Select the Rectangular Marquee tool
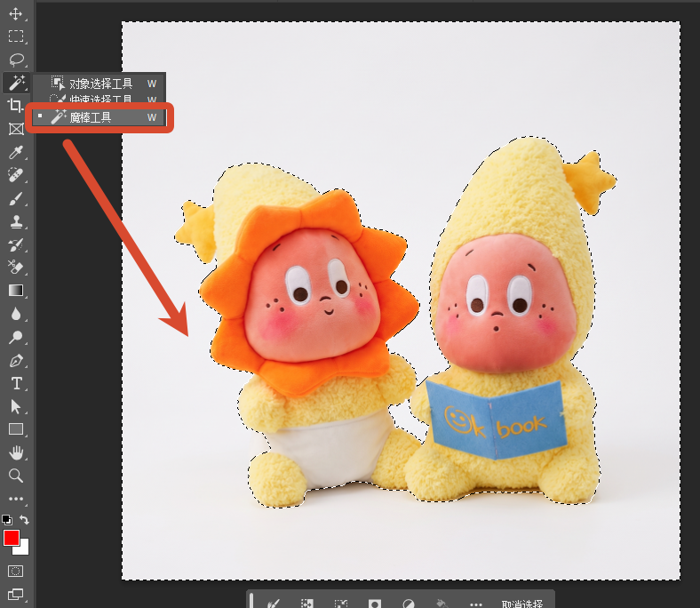700x608 pixels. pos(16,36)
